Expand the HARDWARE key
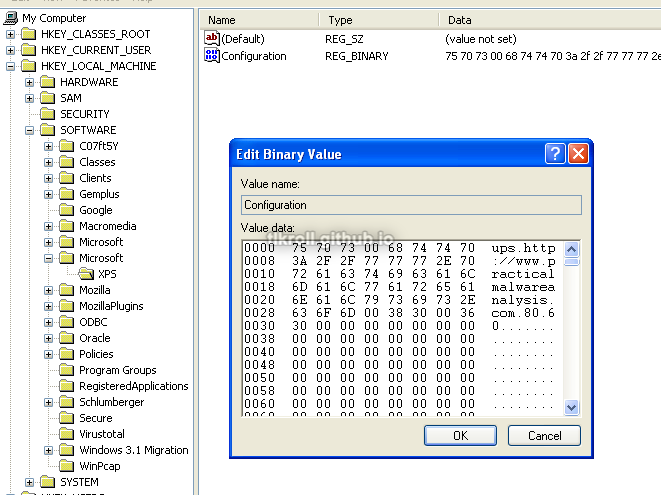 tap(30, 82)
